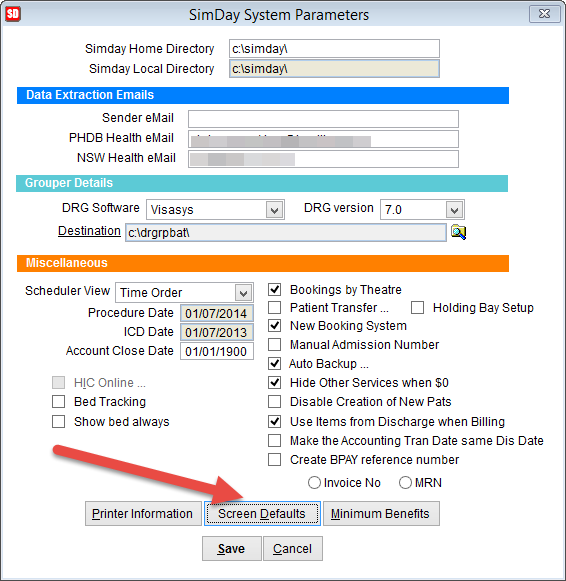Enable Bed Tracking option
The width and height of the screenshot is (566, 581).
(x=59, y=402)
